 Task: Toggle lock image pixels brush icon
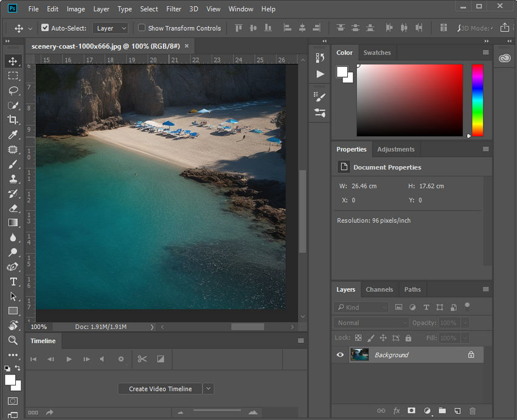(370, 338)
